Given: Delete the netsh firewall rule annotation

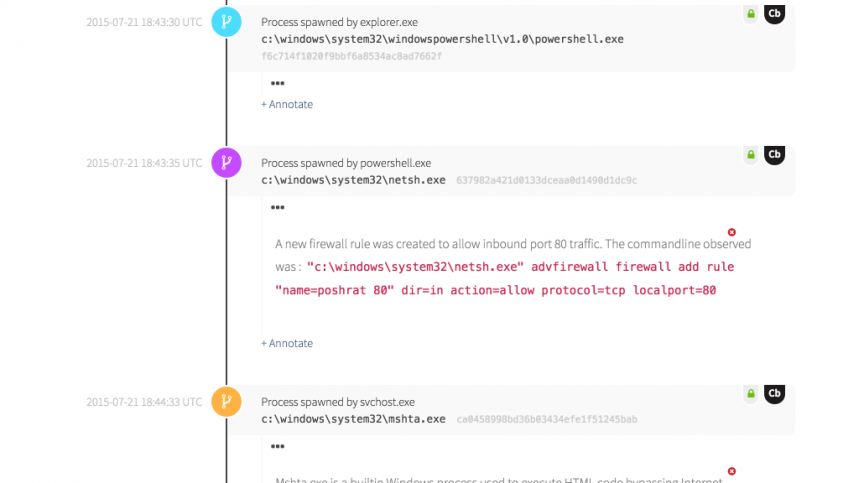Looking at the screenshot, I should point(731,231).
